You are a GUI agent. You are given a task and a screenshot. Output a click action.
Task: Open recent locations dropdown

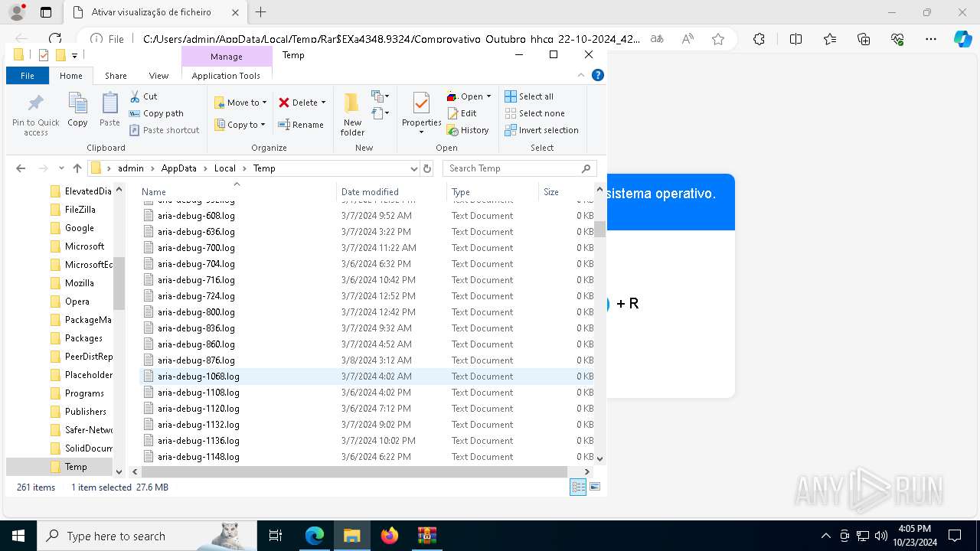(x=61, y=168)
